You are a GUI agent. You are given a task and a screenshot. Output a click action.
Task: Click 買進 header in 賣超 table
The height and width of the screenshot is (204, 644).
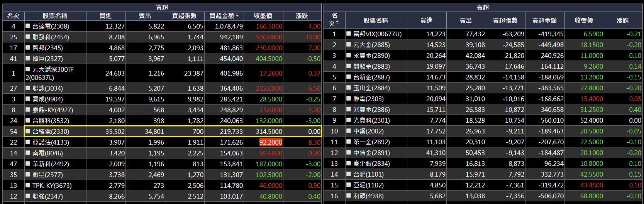pos(427,20)
